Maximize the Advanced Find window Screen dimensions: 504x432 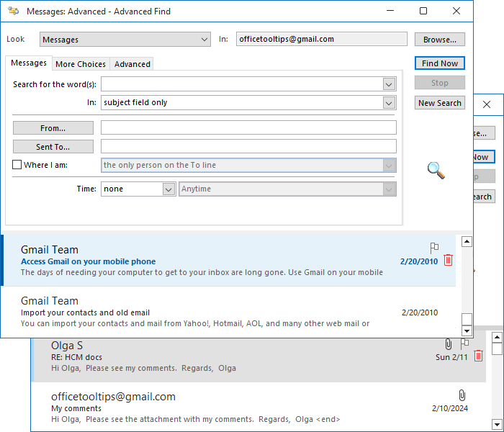point(423,11)
